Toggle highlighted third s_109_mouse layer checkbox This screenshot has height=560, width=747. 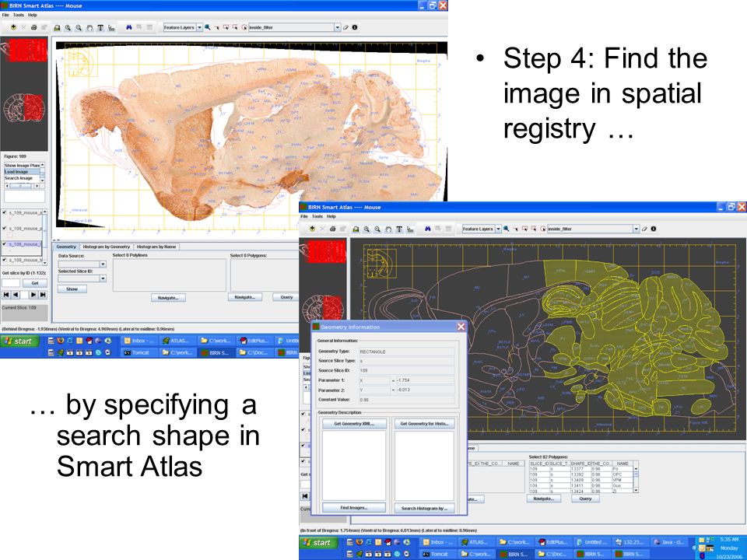(5, 244)
